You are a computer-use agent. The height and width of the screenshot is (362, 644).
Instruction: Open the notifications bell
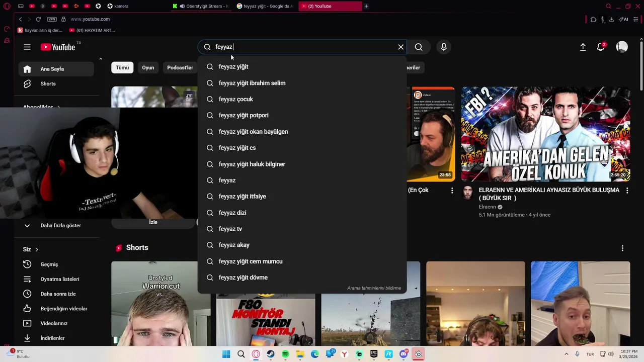pyautogui.click(x=601, y=47)
